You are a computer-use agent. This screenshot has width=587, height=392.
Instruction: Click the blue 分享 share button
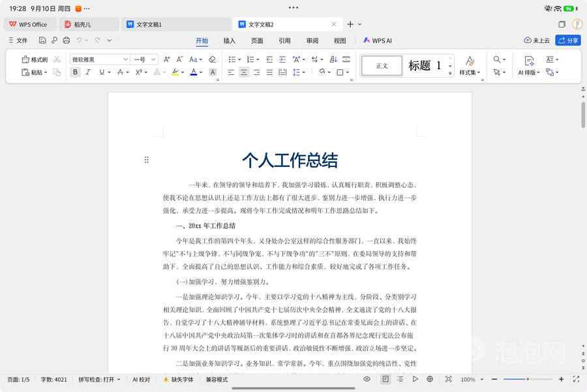(568, 40)
